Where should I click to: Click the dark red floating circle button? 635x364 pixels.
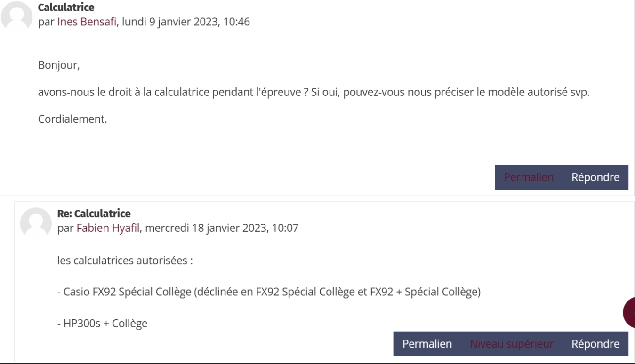pyautogui.click(x=629, y=313)
